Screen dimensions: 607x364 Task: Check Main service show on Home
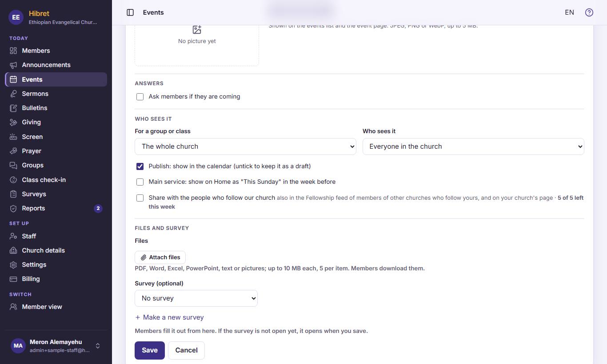[x=140, y=182]
